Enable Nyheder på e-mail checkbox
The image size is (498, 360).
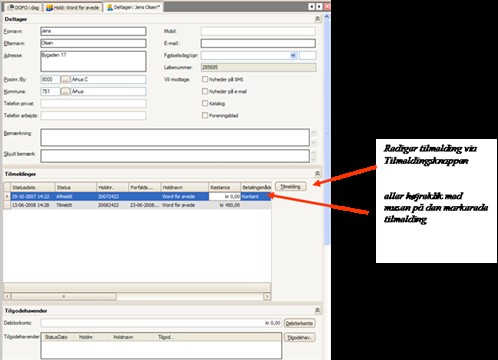(x=205, y=91)
